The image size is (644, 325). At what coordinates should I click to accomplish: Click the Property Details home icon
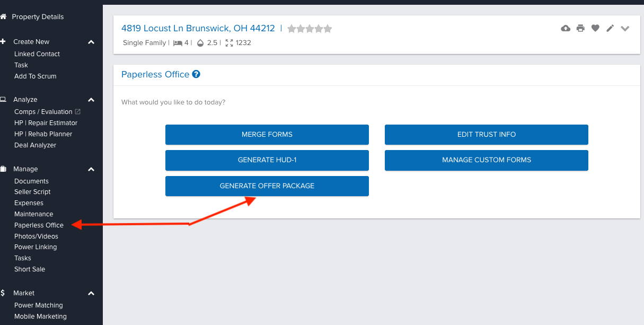point(4,17)
